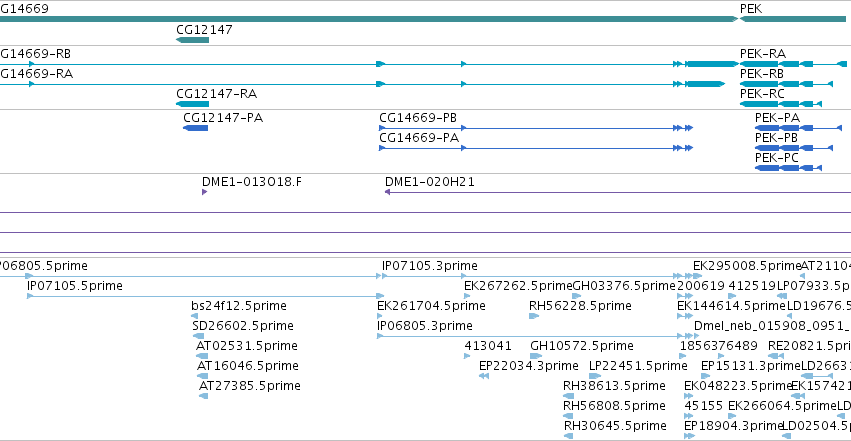The height and width of the screenshot is (441, 851).
Task: Select the DME1-020H21 clone feature
Action: click(x=618, y=192)
